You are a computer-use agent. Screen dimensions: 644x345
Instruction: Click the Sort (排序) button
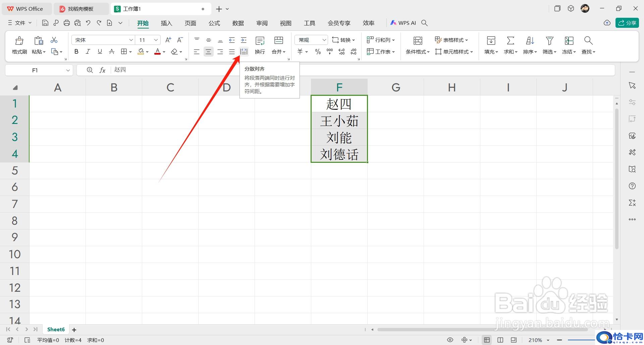(530, 45)
